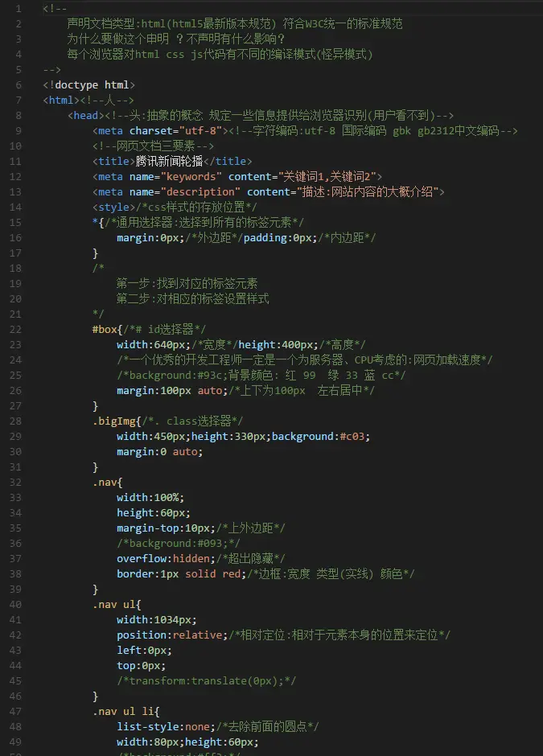The width and height of the screenshot is (543, 756).
Task: Click the 'overflow:hidden;' declaration
Action: 166,558
